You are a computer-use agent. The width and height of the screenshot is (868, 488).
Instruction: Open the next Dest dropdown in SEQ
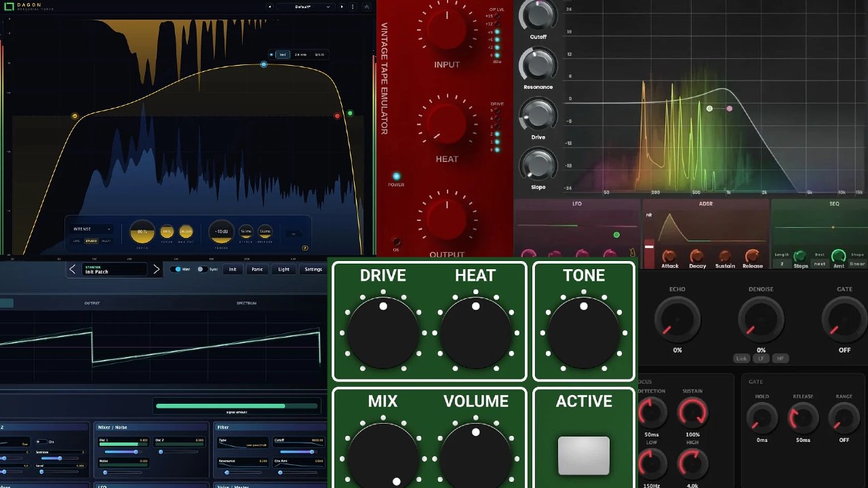pos(819,264)
